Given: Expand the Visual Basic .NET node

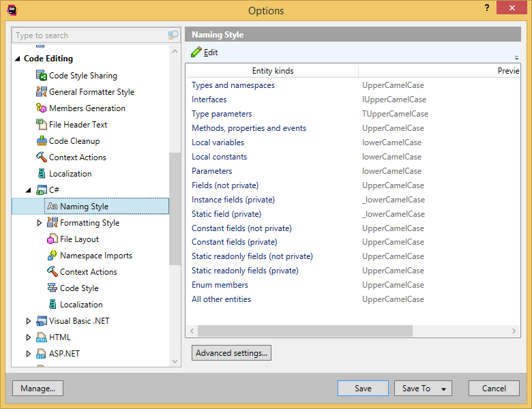Looking at the screenshot, I should 29,321.
